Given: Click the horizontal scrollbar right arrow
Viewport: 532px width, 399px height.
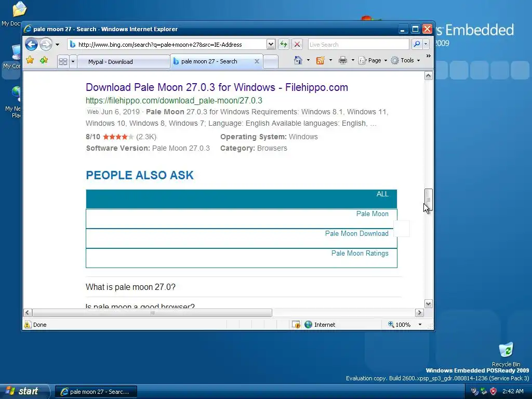Looking at the screenshot, I should (x=419, y=312).
